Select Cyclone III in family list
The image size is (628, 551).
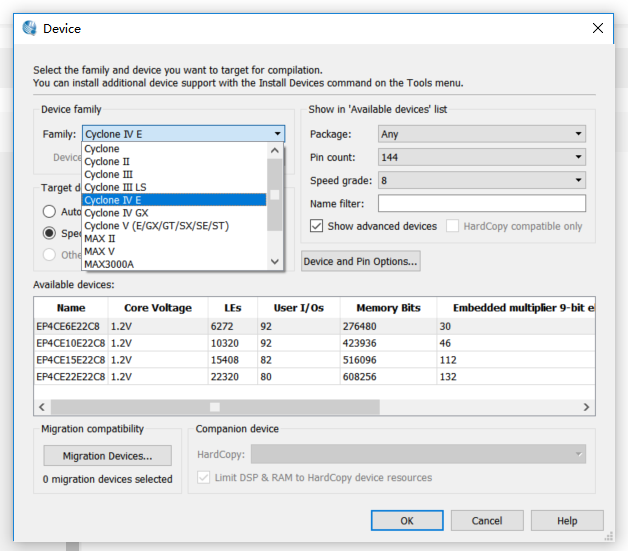point(174,174)
